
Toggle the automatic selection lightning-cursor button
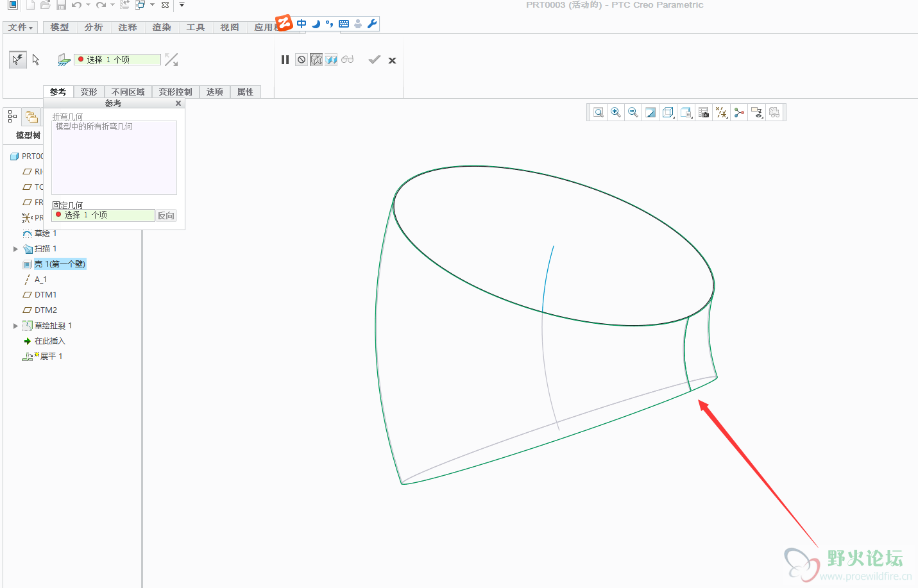click(17, 60)
